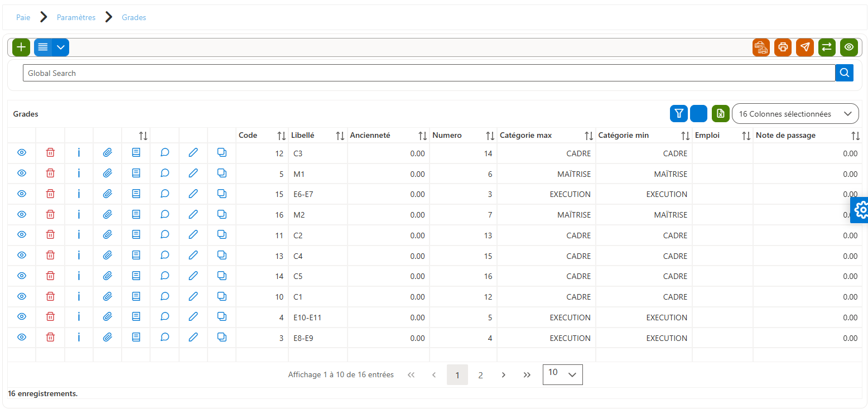Image resolution: width=868 pixels, height=409 pixels.
Task: View the M1 row with eye icon
Action: tap(22, 174)
